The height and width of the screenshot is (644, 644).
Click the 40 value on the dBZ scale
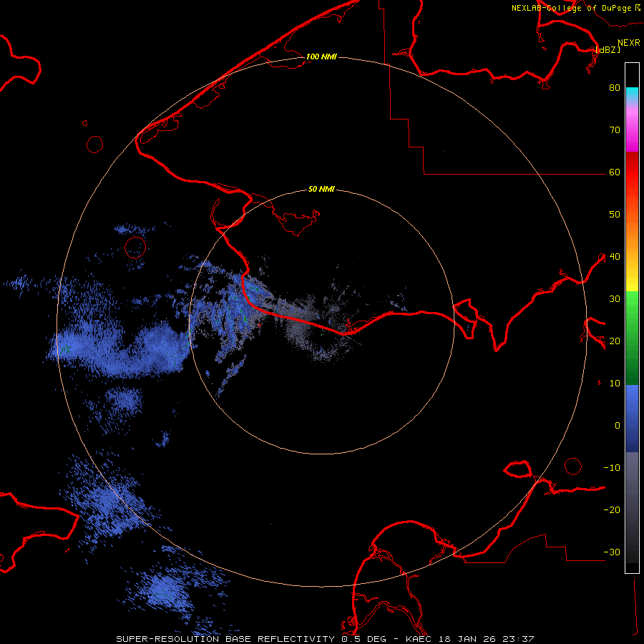pyautogui.click(x=615, y=256)
